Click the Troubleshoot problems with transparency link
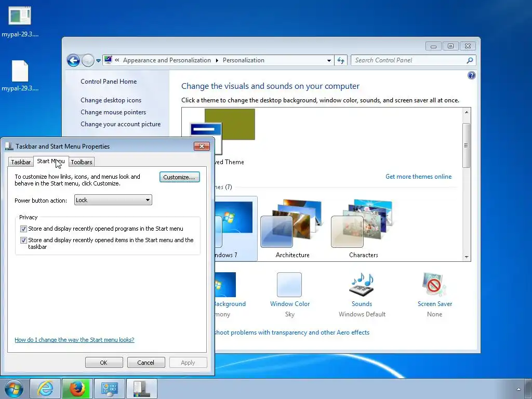This screenshot has height=399, width=532. pyautogui.click(x=292, y=332)
